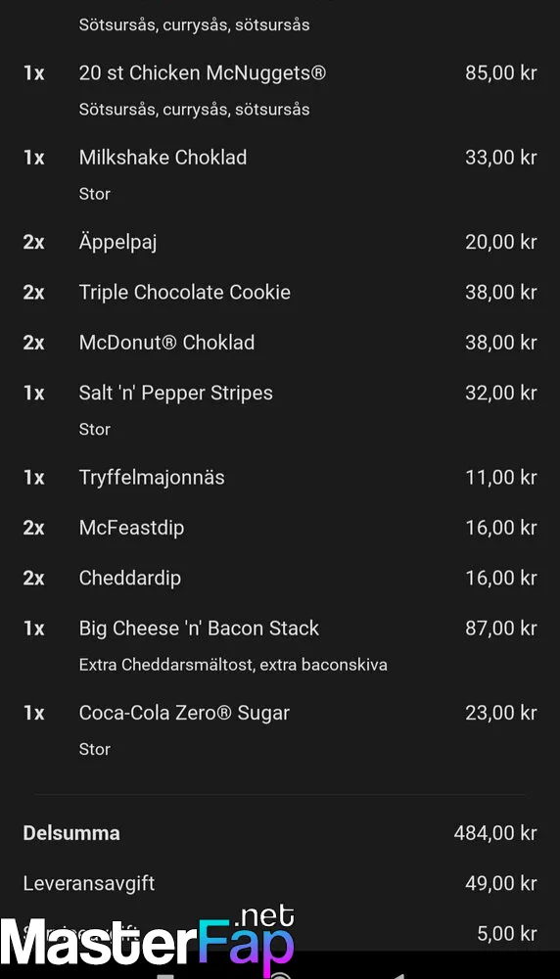This screenshot has height=979, width=560.
Task: Tap the 484,00 kr subtotal amount
Action: click(495, 833)
